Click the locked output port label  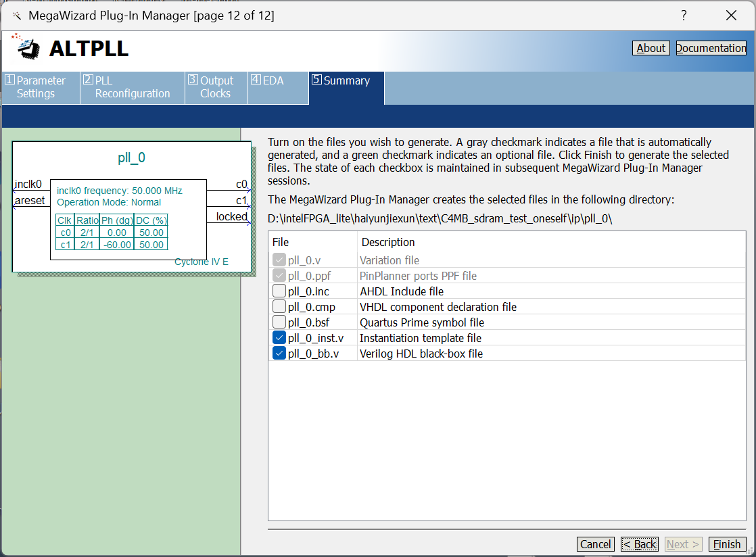point(232,217)
